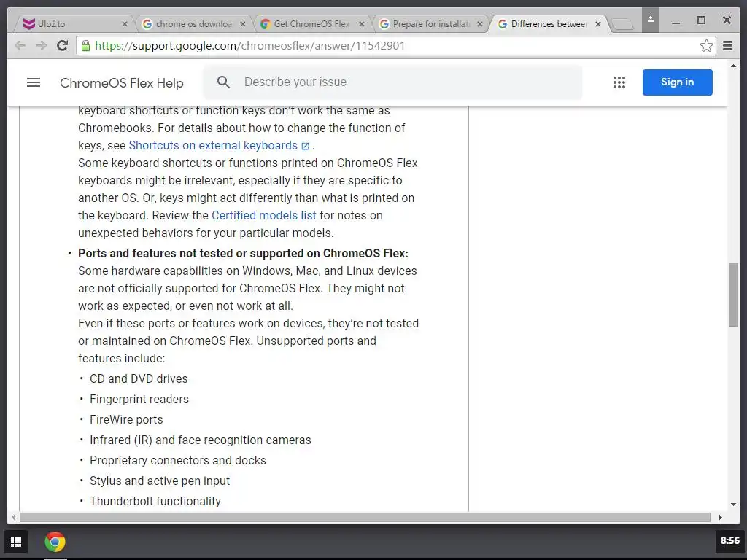Close the Differences between tab
Viewport: 747px width, 560px height.
click(598, 24)
